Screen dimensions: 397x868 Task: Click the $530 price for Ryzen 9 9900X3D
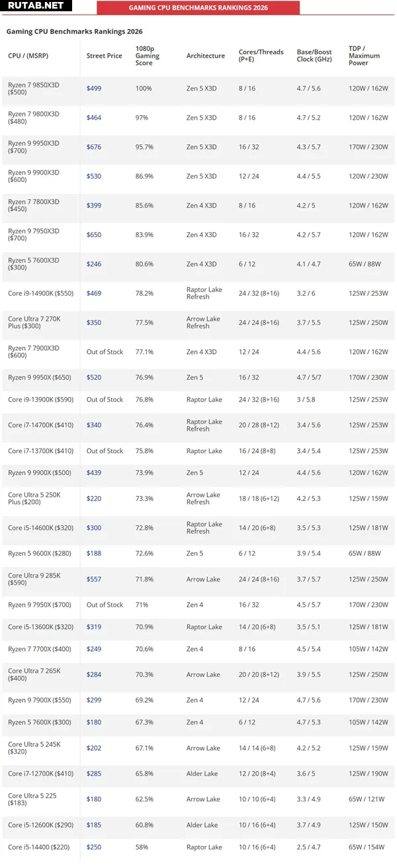[x=93, y=176]
